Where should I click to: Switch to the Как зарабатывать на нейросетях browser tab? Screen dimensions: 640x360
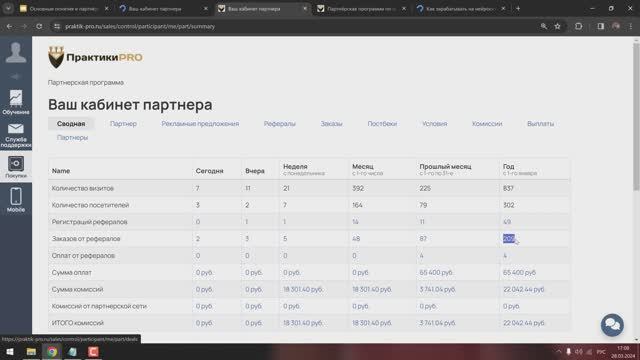[x=460, y=8]
